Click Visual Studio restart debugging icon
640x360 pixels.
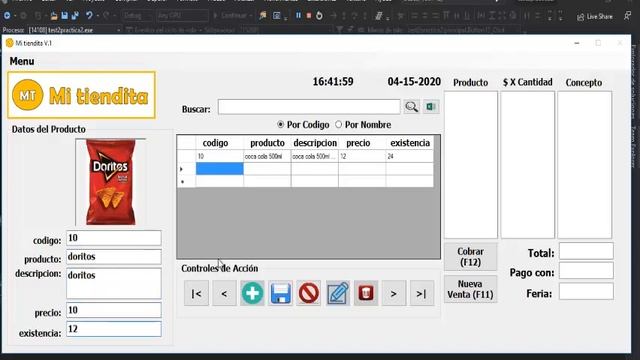pos(319,16)
